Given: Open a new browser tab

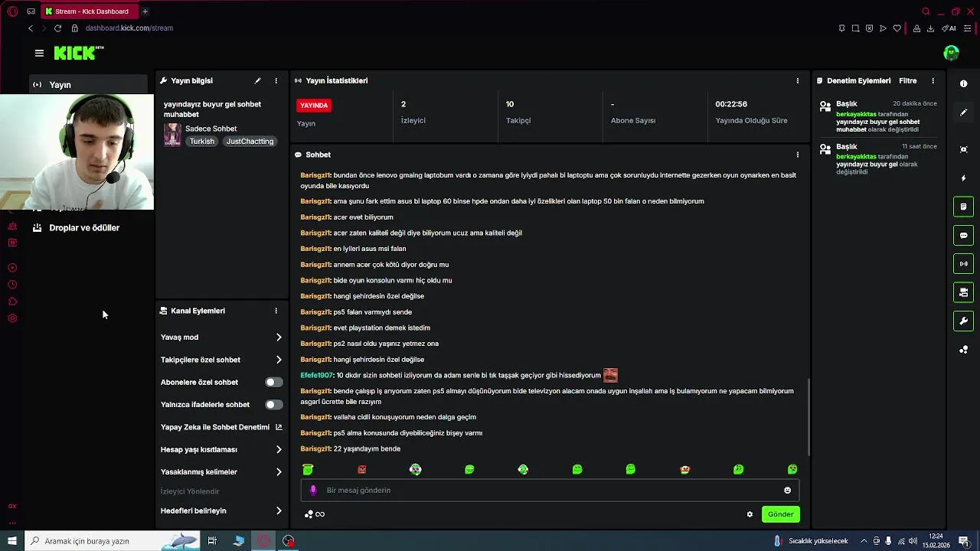Looking at the screenshot, I should (x=145, y=11).
